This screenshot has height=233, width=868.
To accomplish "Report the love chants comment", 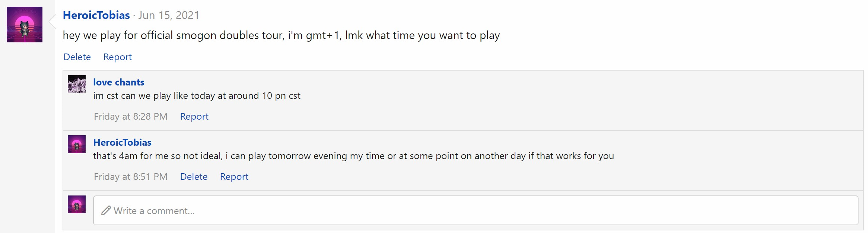I will coord(194,116).
